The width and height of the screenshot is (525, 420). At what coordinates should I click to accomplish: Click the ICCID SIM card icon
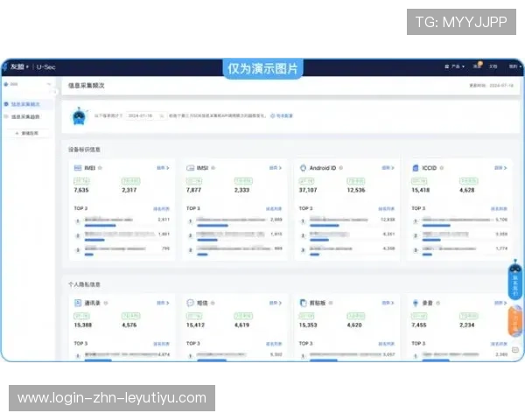pos(416,168)
